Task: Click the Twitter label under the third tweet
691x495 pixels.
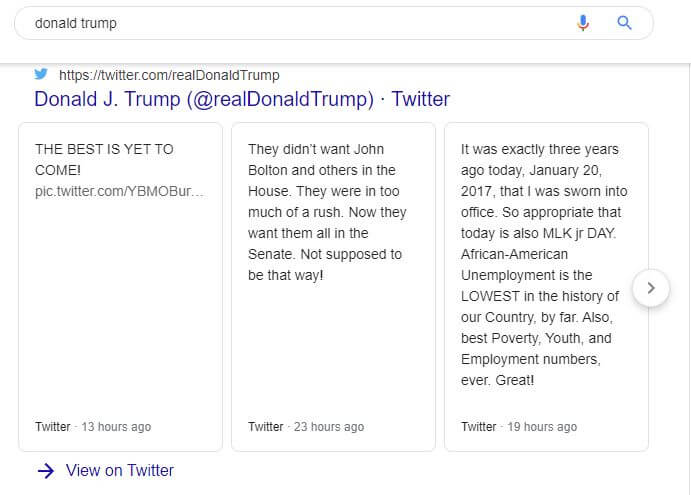Action: pyautogui.click(x=479, y=427)
